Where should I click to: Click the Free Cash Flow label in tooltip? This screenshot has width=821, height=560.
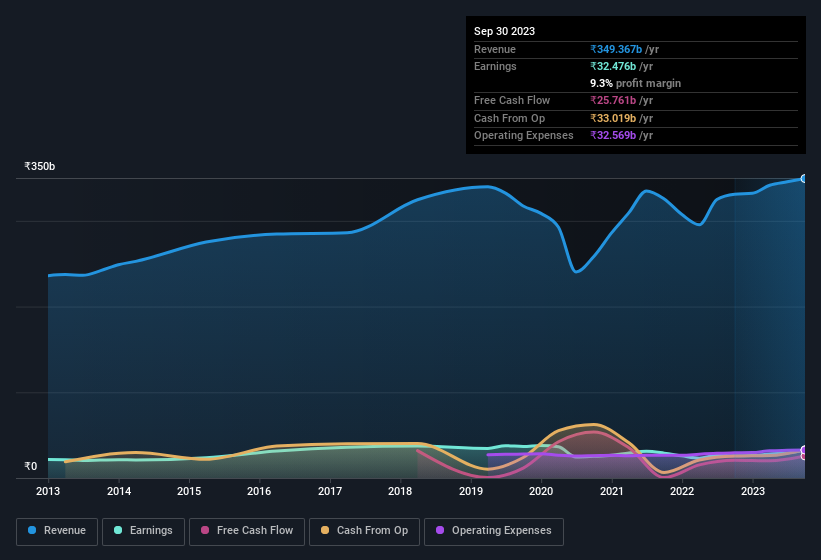[512, 100]
